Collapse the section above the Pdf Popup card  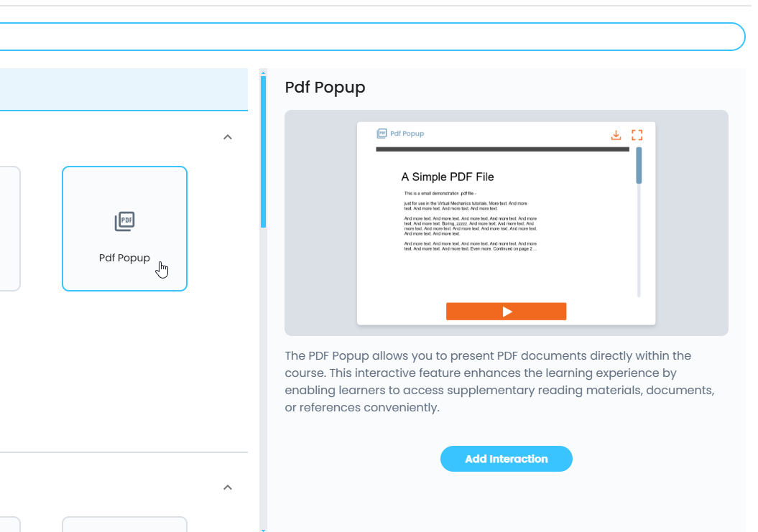click(x=228, y=136)
